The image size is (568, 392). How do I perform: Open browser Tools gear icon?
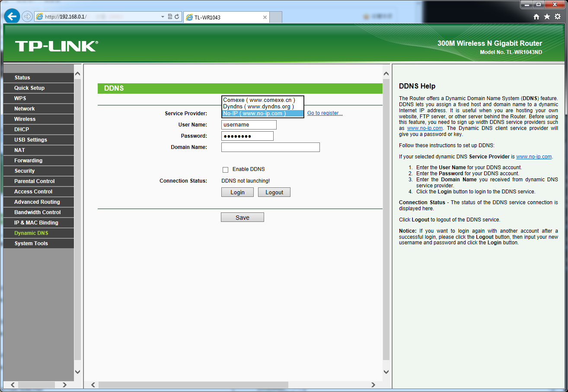tap(558, 17)
